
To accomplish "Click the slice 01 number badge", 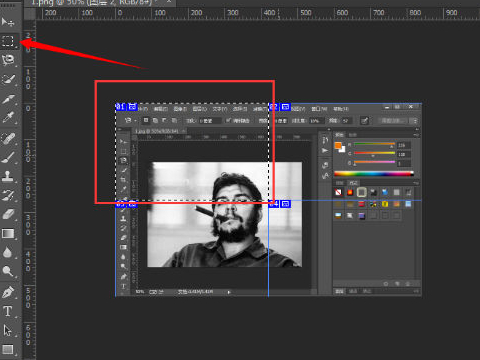I will (x=120, y=107).
